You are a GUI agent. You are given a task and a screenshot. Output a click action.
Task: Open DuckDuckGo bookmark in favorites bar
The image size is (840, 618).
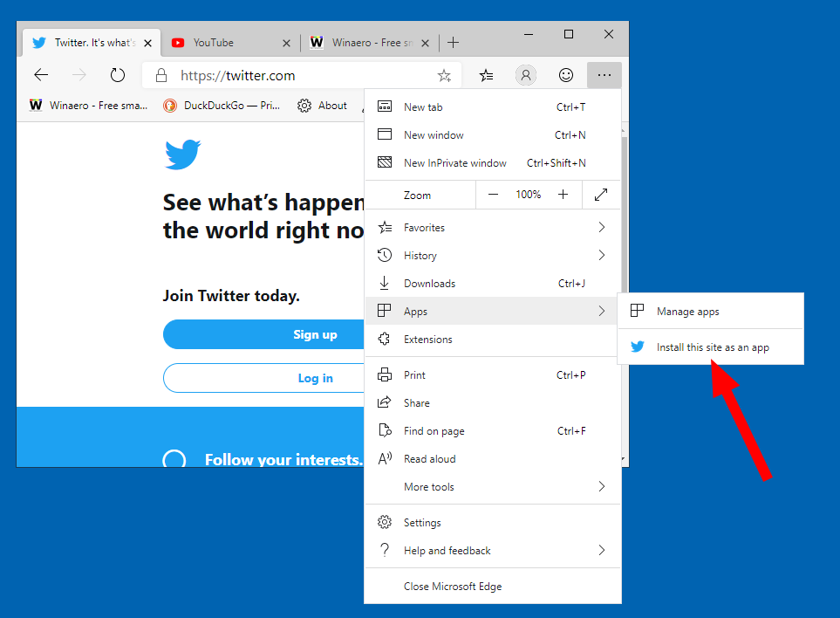click(222, 106)
